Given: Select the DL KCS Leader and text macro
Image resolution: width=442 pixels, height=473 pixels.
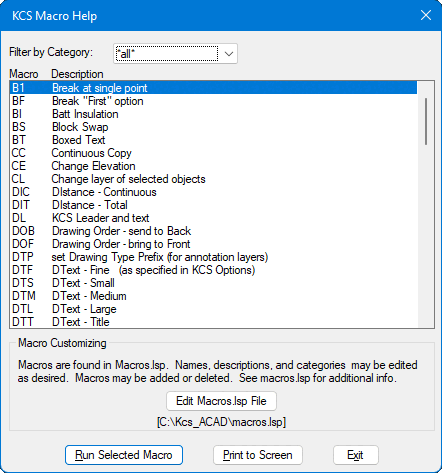Looking at the screenshot, I should (x=213, y=218).
